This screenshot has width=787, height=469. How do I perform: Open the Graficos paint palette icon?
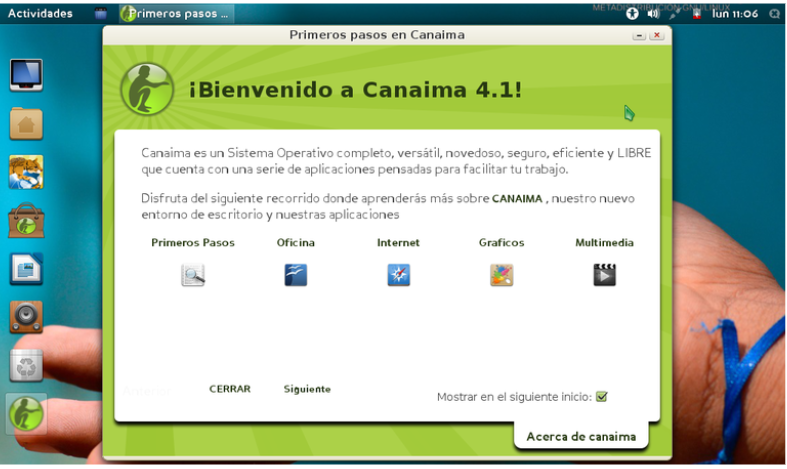coord(501,275)
